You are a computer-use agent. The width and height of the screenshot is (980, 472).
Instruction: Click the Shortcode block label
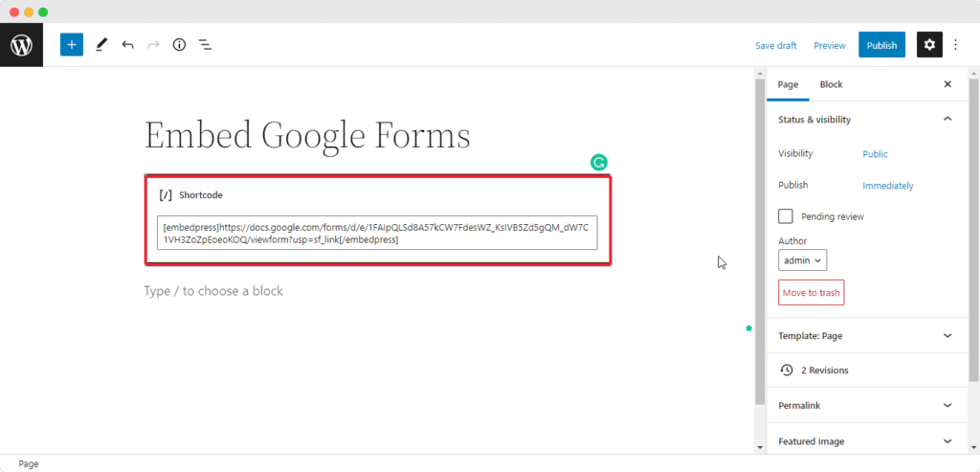[201, 195]
